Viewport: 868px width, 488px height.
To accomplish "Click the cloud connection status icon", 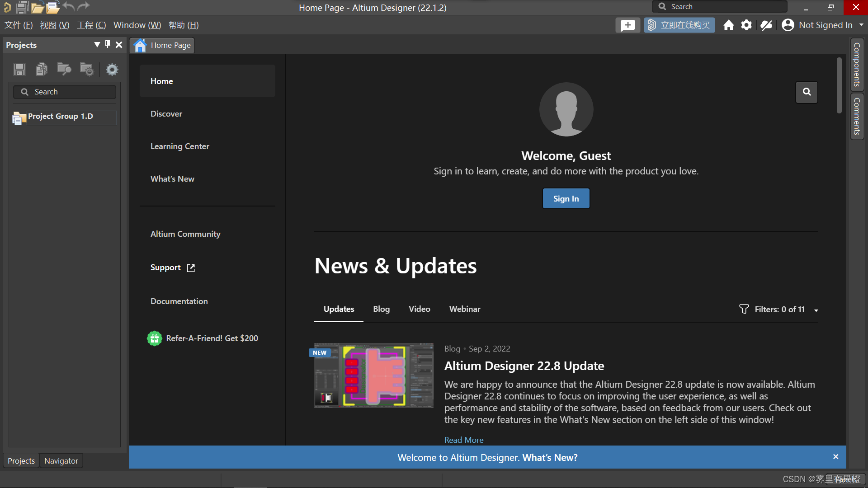I will [766, 25].
